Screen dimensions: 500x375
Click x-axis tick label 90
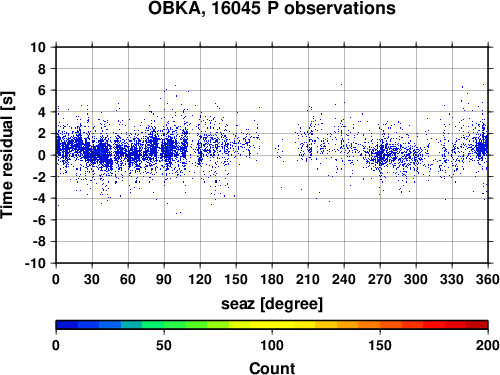164,279
